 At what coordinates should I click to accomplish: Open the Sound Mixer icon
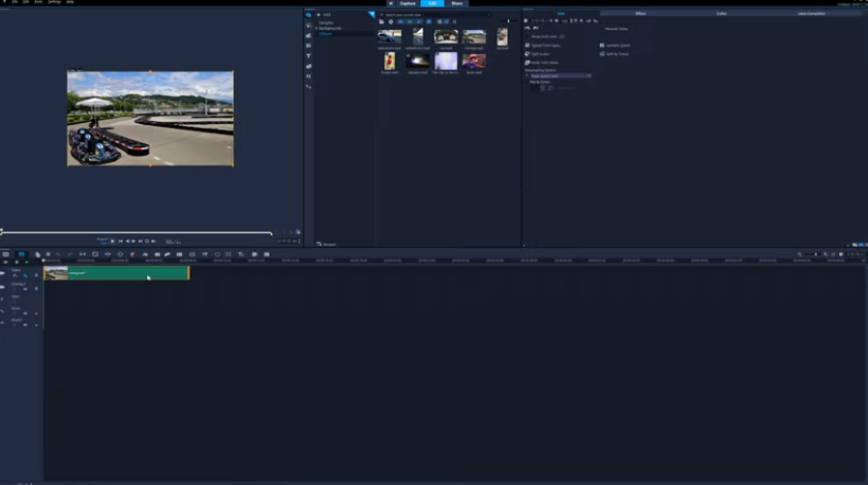[x=145, y=255]
